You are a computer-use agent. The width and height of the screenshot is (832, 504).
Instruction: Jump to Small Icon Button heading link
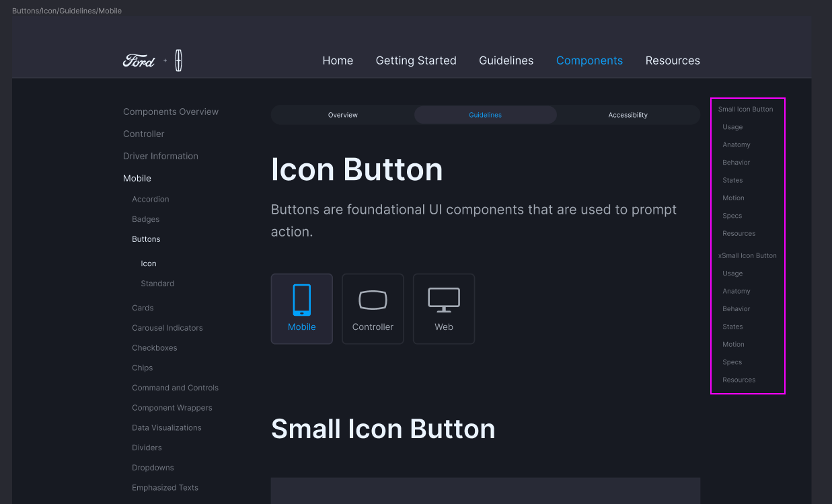(x=746, y=109)
